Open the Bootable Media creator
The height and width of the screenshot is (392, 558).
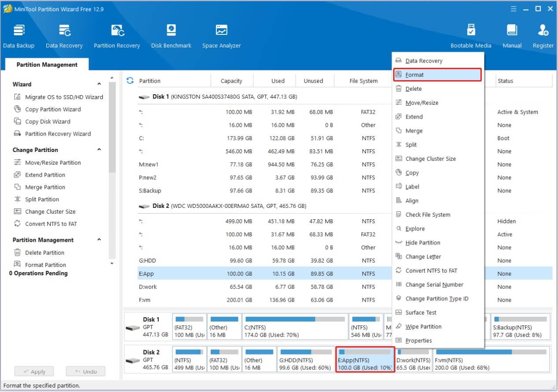tap(471, 35)
